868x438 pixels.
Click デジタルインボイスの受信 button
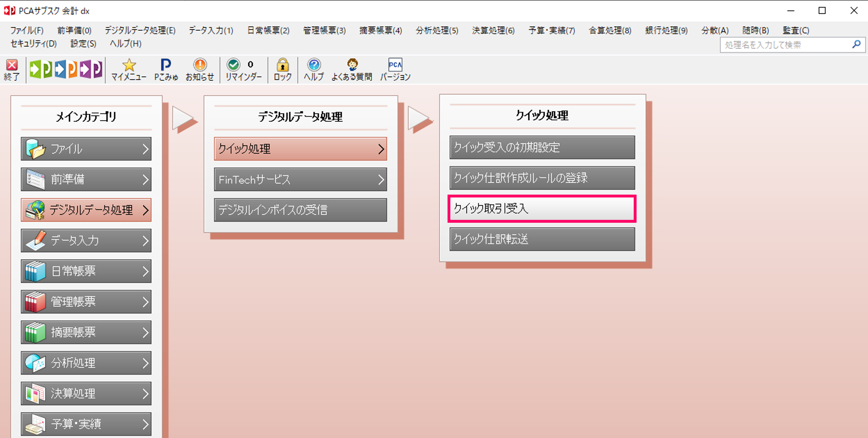point(300,210)
